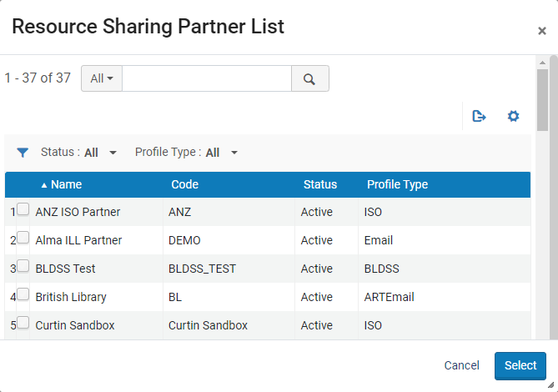558x392 pixels.
Task: Click the Name column sort arrow
Action: [x=44, y=185]
